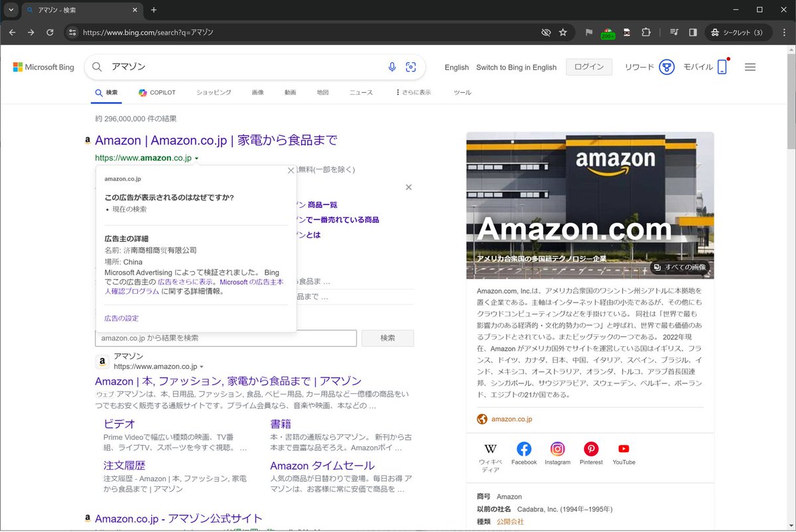Open Amazon's Facebook page icon

pyautogui.click(x=524, y=450)
